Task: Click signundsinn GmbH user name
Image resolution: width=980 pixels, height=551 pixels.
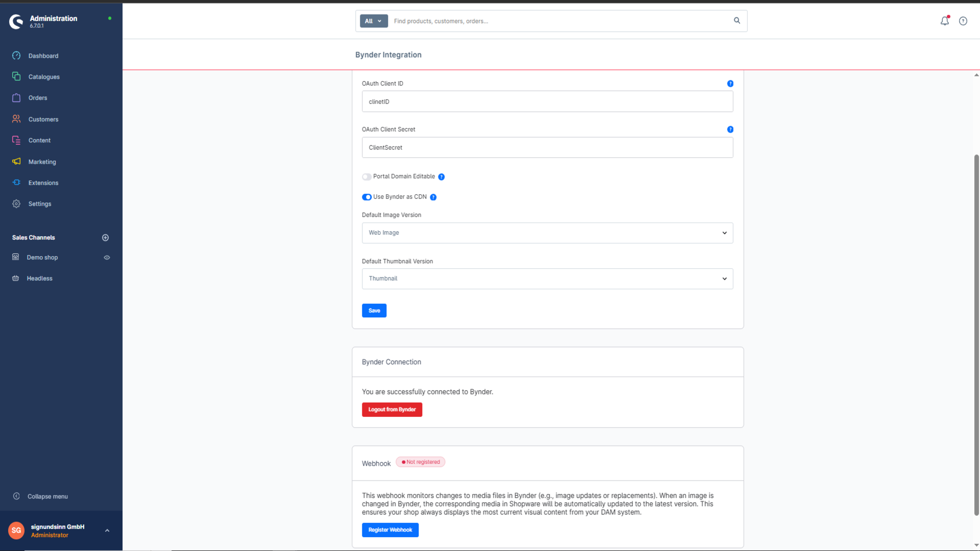Action: tap(58, 527)
